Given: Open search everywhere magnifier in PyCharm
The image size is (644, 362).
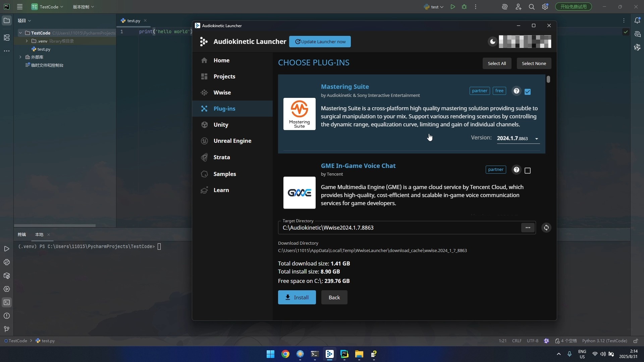Looking at the screenshot, I should pos(532,7).
